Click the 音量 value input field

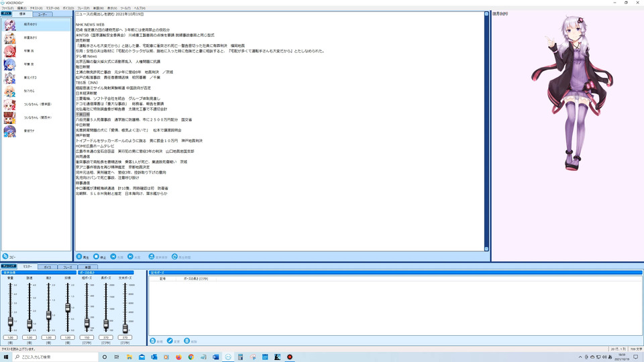(10, 337)
